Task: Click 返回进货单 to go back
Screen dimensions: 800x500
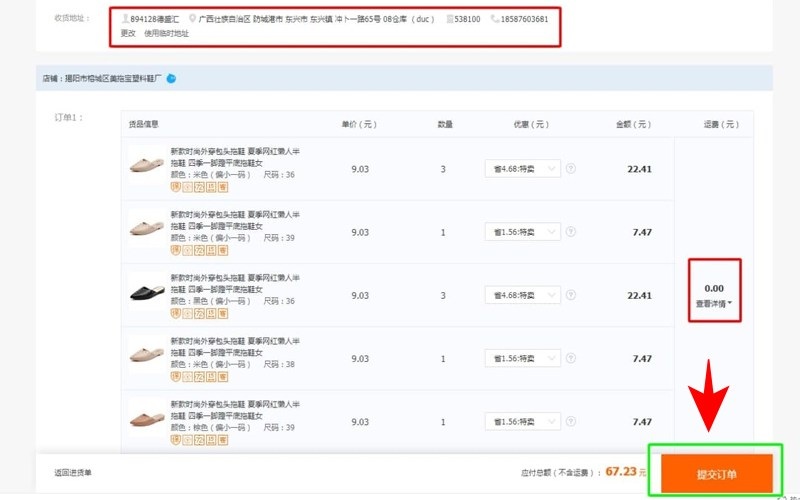Action: [x=73, y=473]
